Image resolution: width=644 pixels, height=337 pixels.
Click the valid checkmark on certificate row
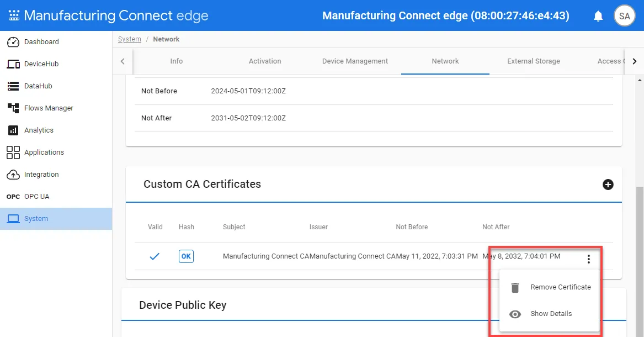coord(155,256)
